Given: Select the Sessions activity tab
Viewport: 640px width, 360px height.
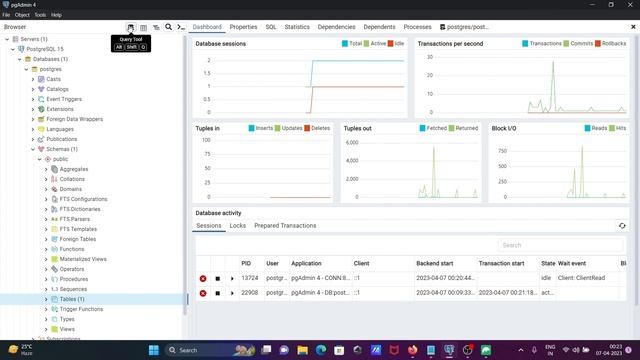Looking at the screenshot, I should point(209,226).
